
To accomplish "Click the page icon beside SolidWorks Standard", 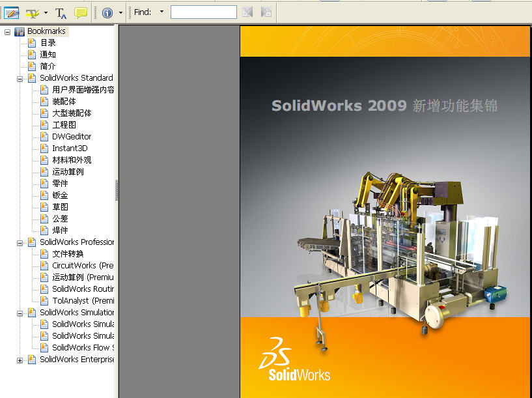I will [x=32, y=78].
